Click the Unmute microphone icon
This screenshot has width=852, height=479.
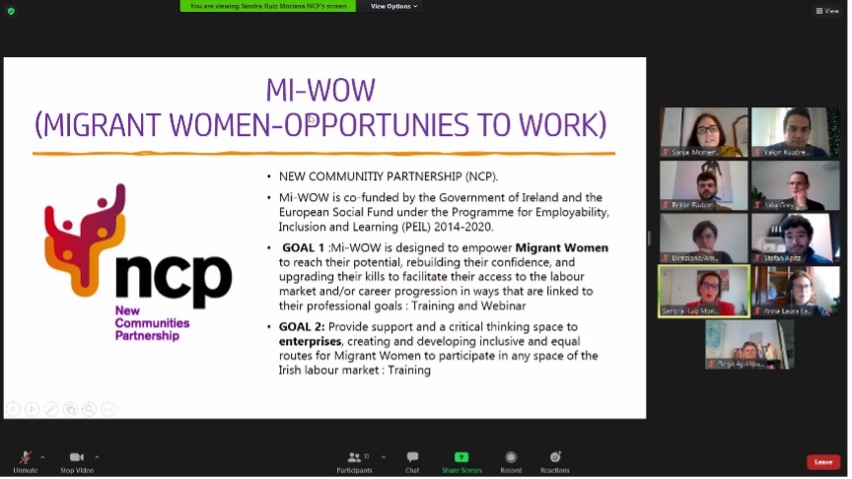[24, 457]
